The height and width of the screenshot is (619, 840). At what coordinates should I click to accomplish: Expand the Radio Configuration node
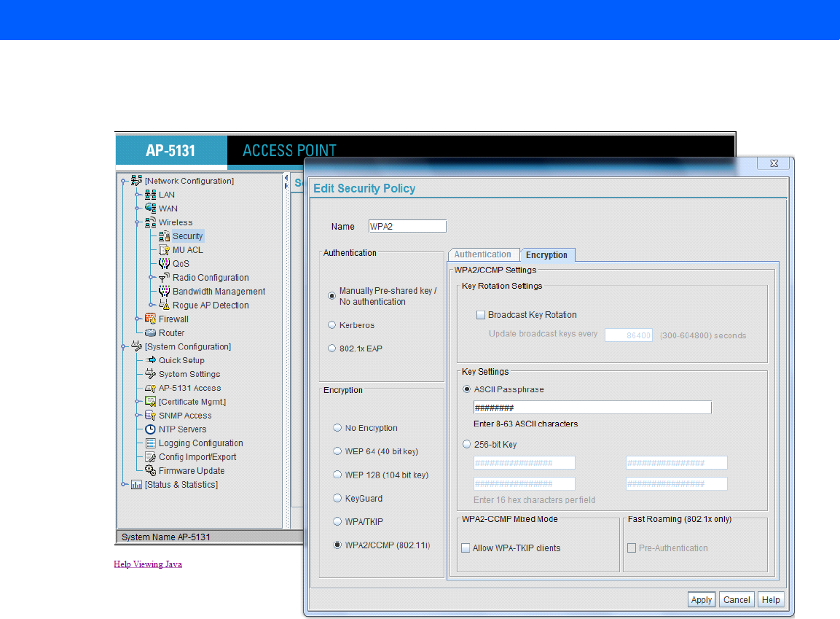pos(151,278)
